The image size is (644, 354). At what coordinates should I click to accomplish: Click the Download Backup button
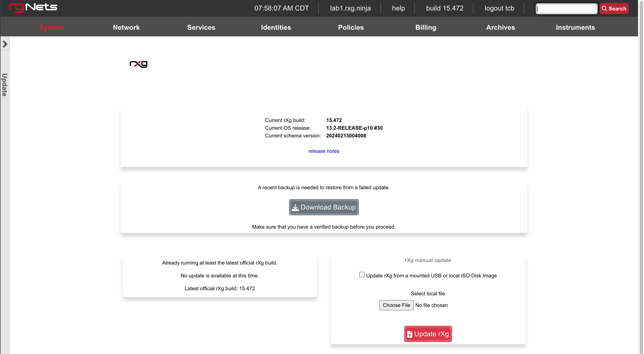(324, 207)
